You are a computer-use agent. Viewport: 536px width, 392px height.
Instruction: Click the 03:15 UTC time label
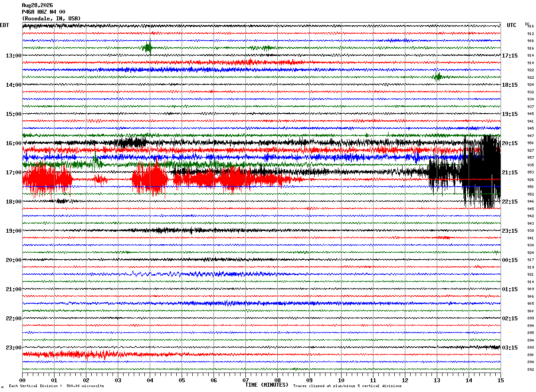click(x=510, y=348)
